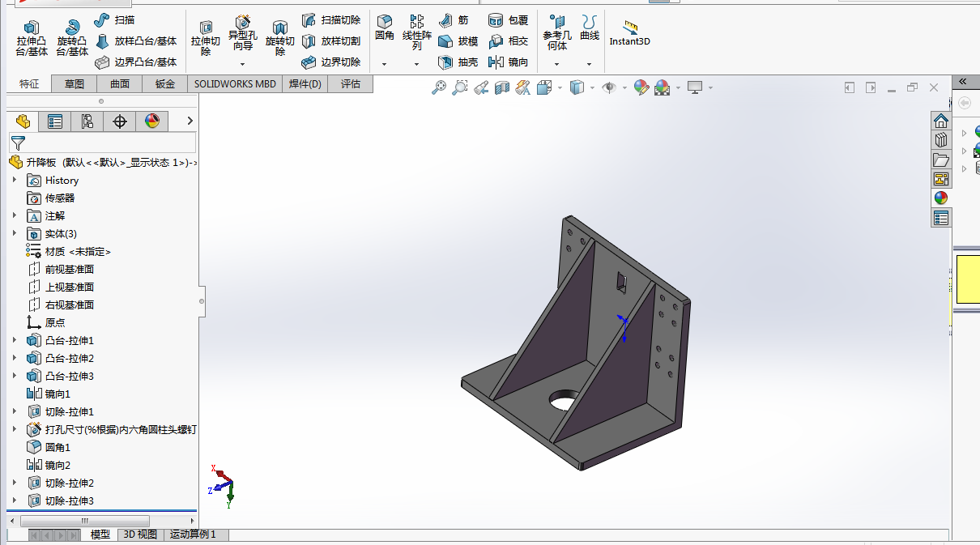Open the DisplayManager color ball tab
This screenshot has height=545, width=980.
pyautogui.click(x=152, y=121)
